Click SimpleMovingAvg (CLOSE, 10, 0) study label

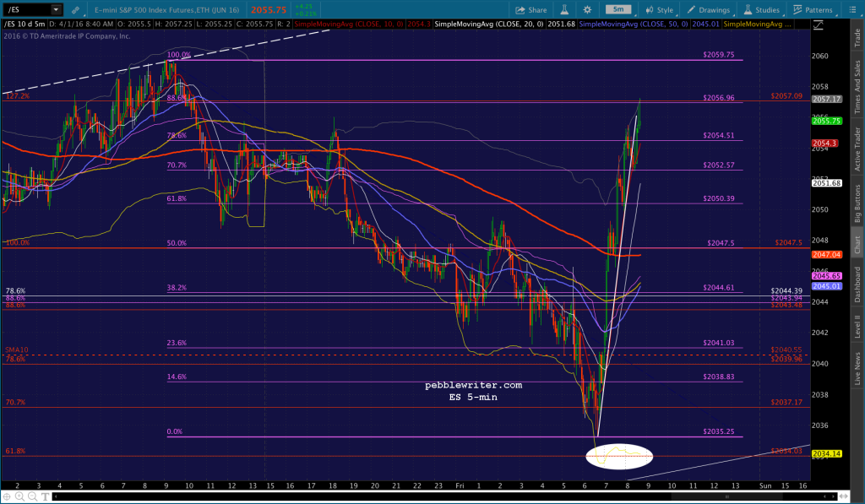tap(349, 24)
